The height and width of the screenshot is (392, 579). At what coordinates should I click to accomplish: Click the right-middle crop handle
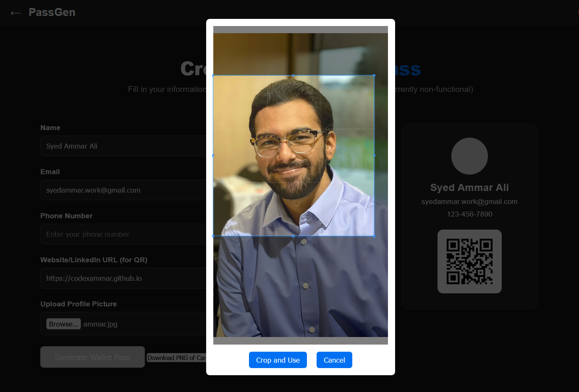[x=374, y=155]
